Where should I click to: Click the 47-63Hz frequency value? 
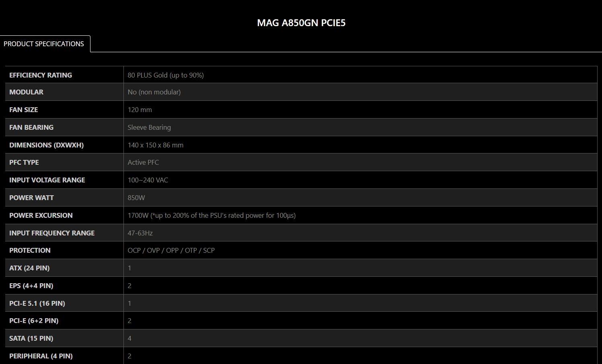[140, 233]
